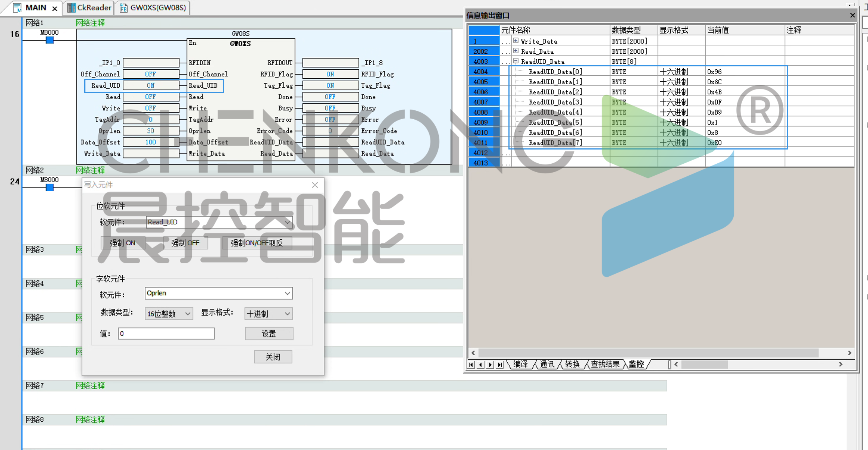Screen dimensions: 868x450
Task: Click current value 0xE0 cell
Action: (745, 143)
